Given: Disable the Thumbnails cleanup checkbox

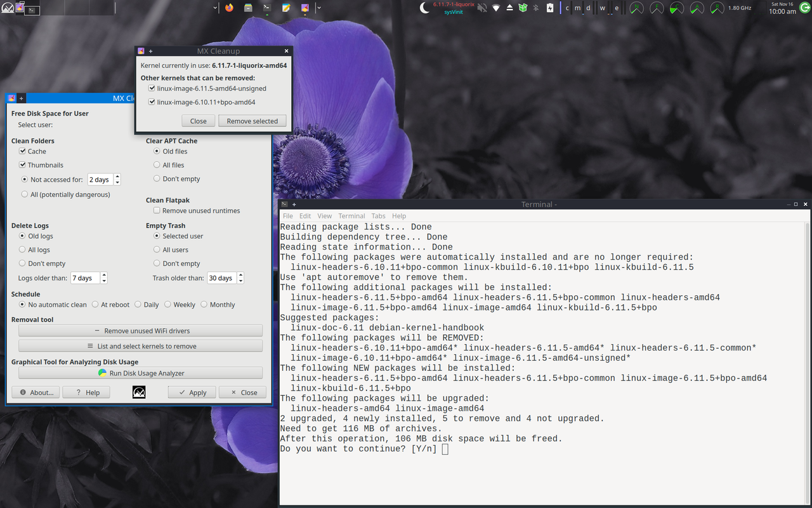Looking at the screenshot, I should pyautogui.click(x=22, y=164).
